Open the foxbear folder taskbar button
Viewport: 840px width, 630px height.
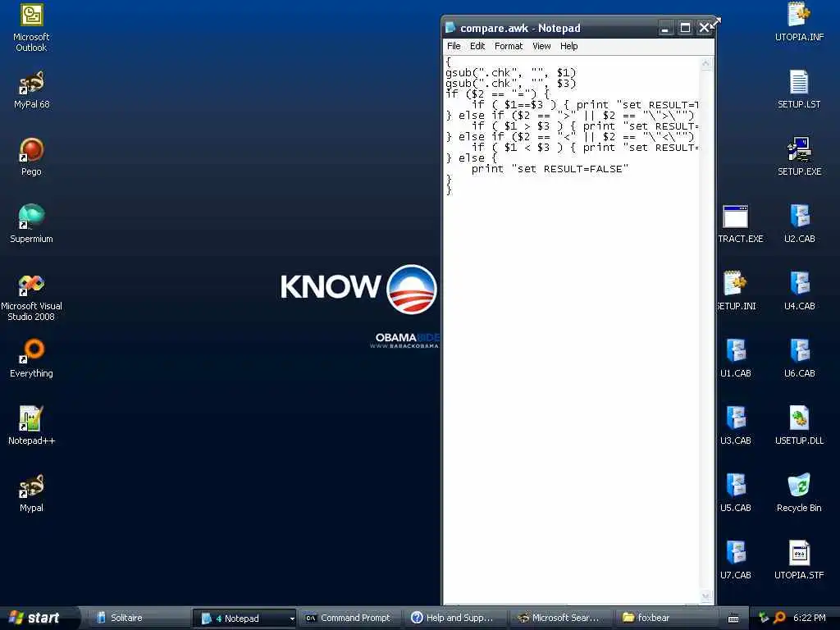click(x=666, y=618)
